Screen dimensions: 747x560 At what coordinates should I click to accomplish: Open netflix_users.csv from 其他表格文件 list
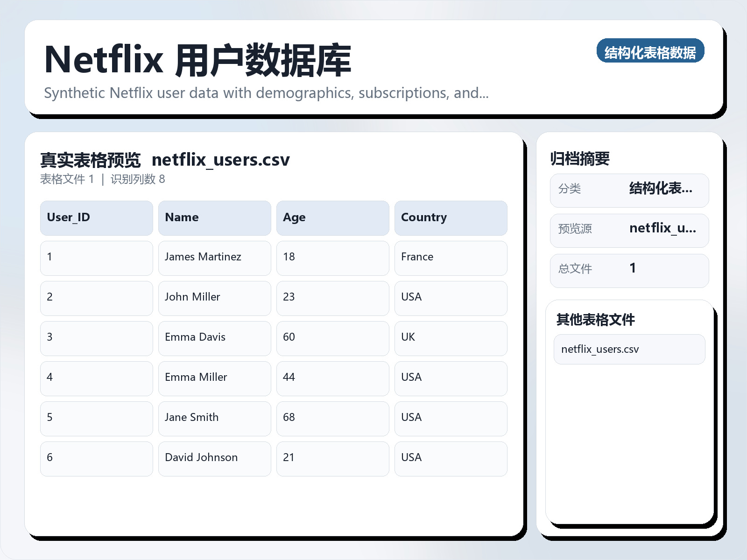tap(629, 349)
